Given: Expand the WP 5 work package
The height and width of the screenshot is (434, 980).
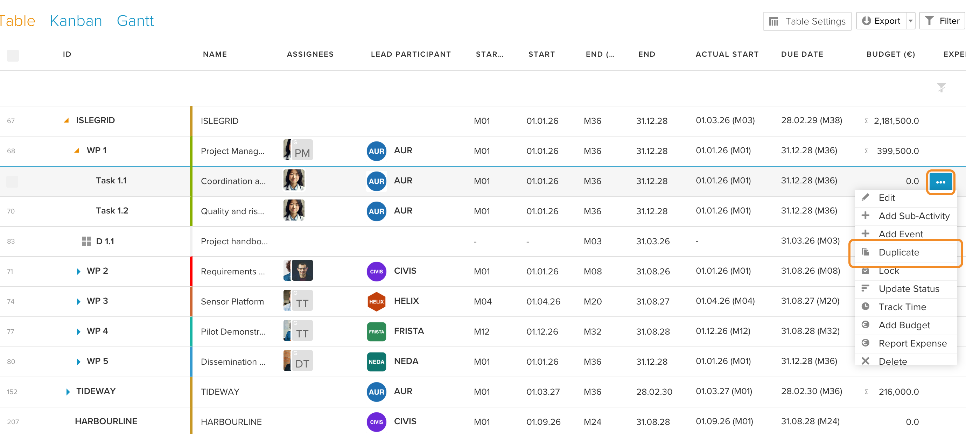Looking at the screenshot, I should [78, 361].
